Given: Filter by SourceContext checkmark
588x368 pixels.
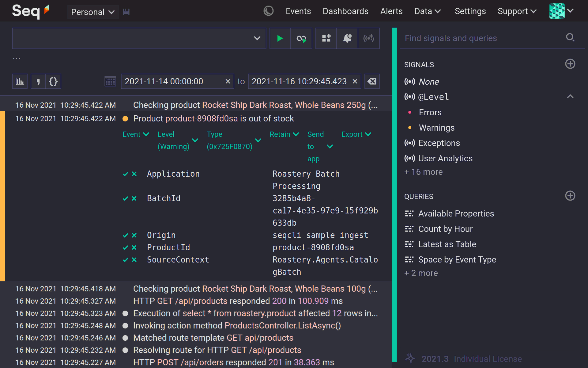Looking at the screenshot, I should click(x=125, y=260).
